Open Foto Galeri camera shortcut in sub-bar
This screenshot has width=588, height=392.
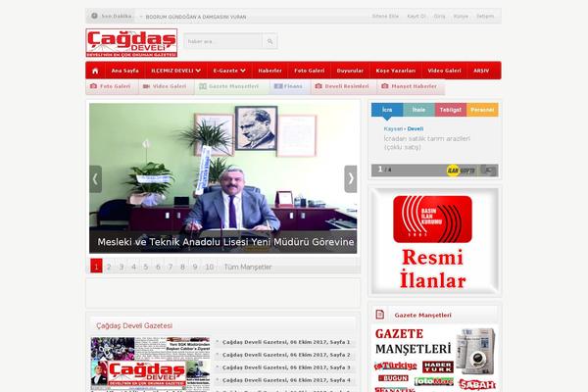pos(111,86)
